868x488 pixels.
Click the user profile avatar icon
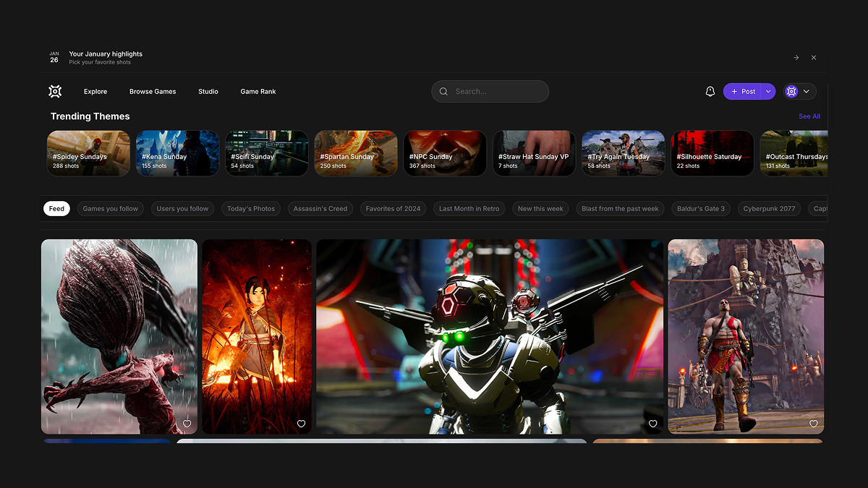coord(791,91)
